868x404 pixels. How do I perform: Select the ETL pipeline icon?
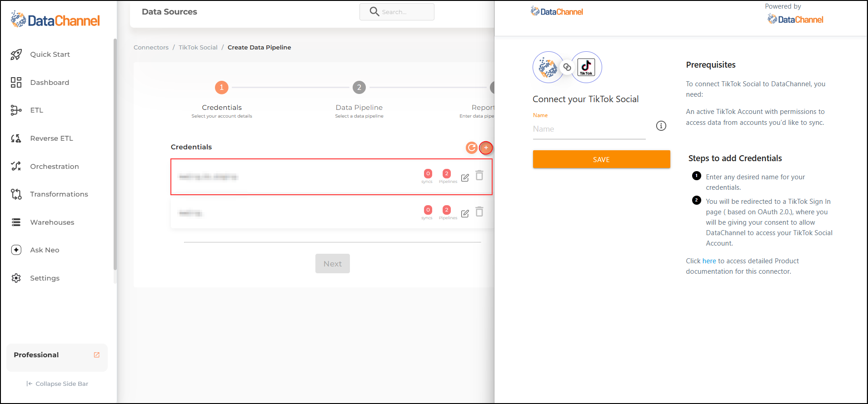click(x=16, y=110)
